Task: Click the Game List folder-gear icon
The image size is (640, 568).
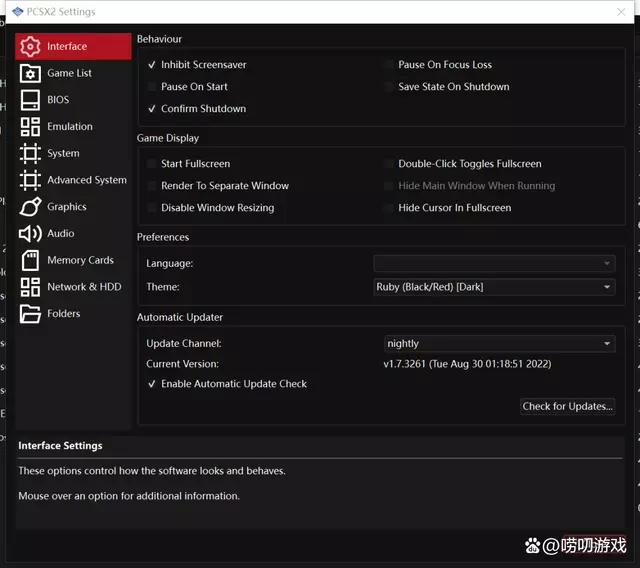Action: (30, 73)
